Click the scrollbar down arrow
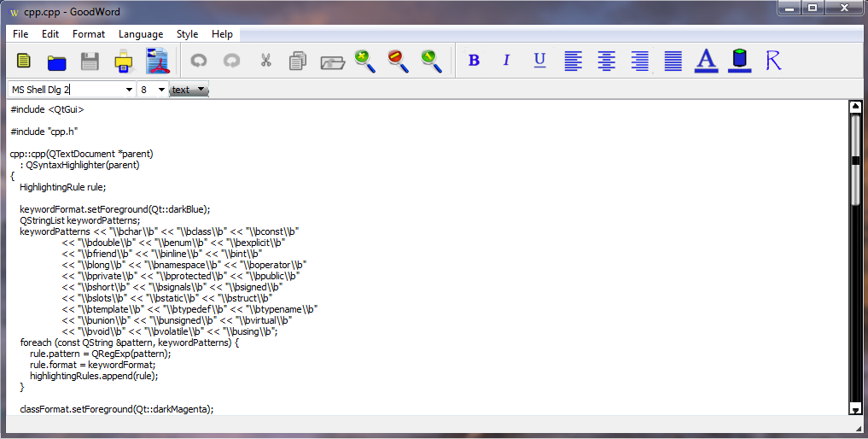Image resolution: width=868 pixels, height=439 pixels. (x=855, y=410)
